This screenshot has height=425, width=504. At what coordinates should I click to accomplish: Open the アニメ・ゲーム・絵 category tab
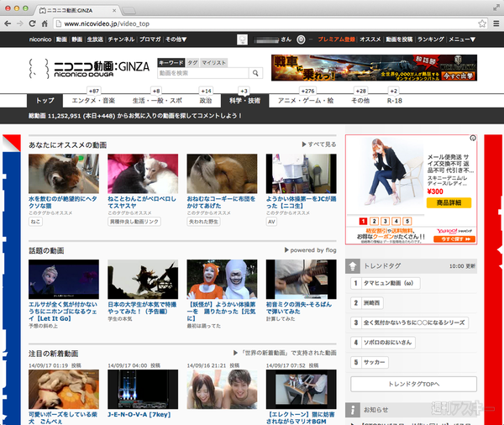(x=306, y=101)
